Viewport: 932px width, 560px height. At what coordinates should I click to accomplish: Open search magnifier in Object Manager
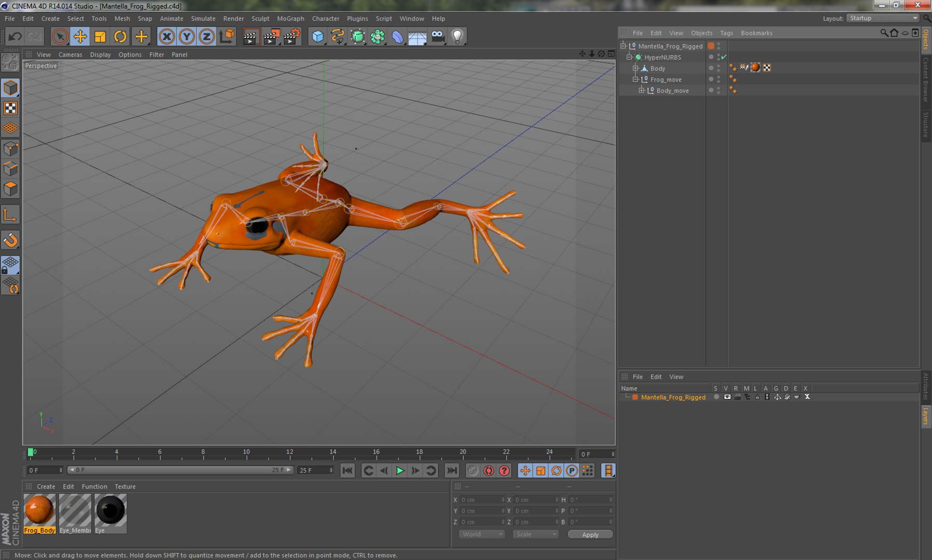point(884,33)
